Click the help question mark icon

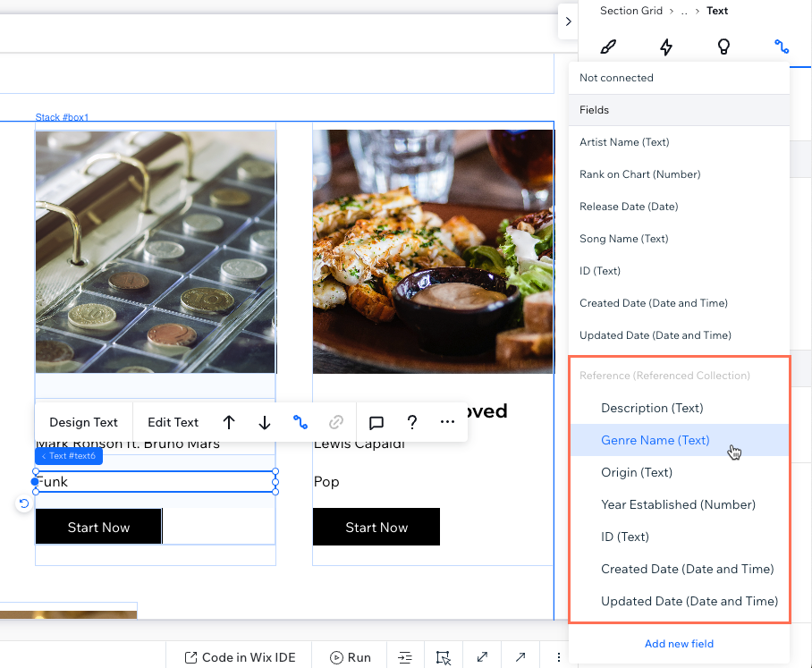[412, 422]
